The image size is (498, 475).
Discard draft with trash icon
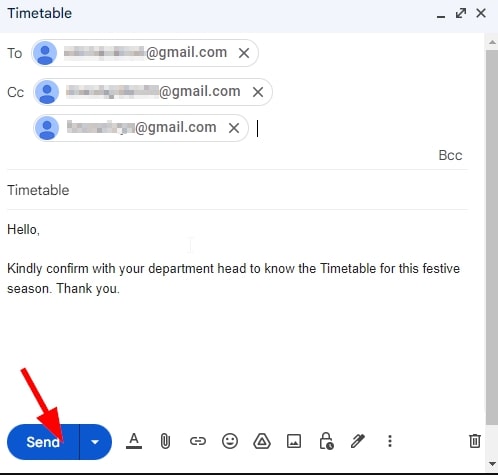475,441
